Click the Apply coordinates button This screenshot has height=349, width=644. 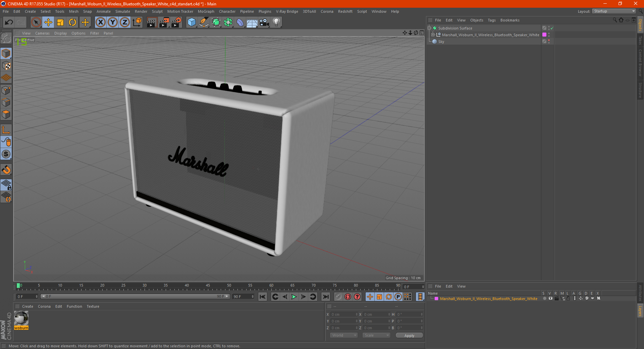tap(409, 336)
